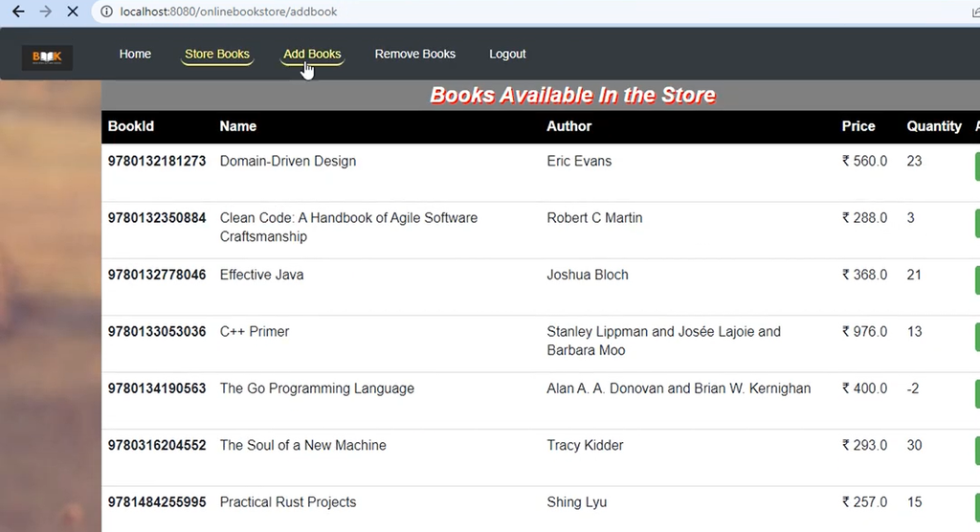Open the Home nav item

click(x=135, y=54)
